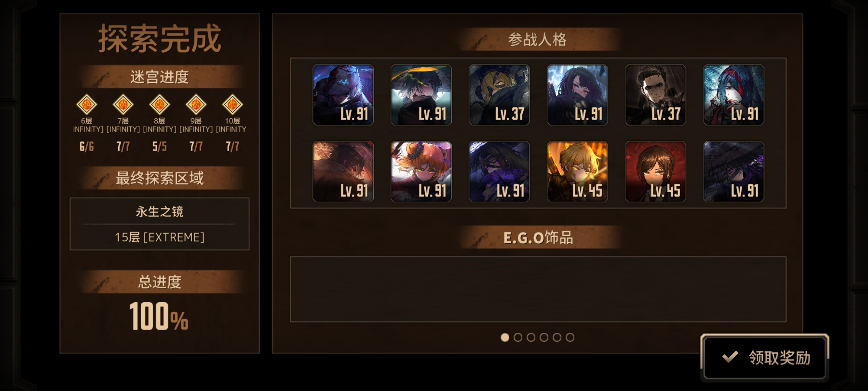This screenshot has height=391, width=868.
Task: Click the 9层 floor clear badge
Action: [196, 105]
